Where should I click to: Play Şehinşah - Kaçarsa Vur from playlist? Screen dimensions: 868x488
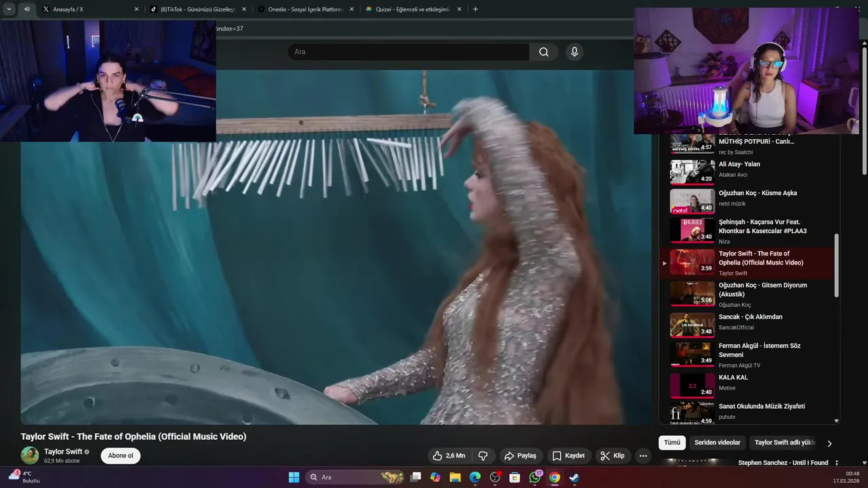pos(746,231)
